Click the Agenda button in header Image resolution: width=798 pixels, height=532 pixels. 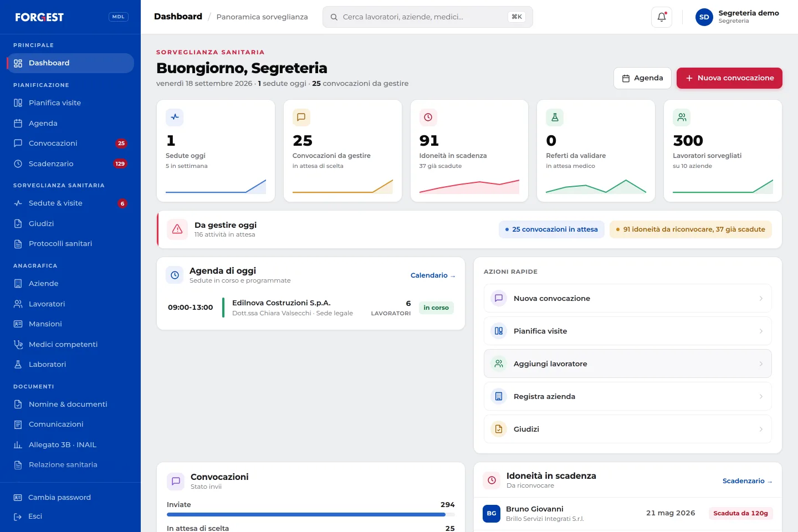pos(642,78)
